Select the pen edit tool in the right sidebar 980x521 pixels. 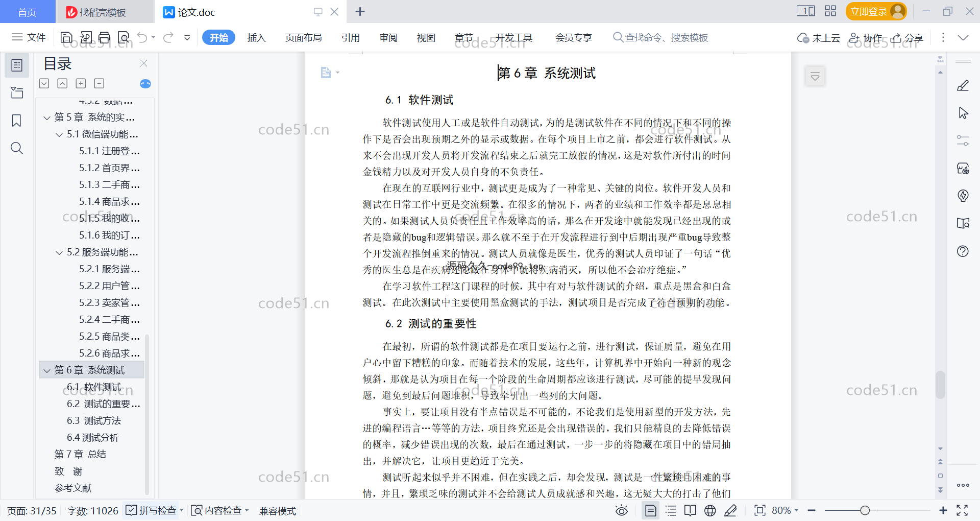click(963, 86)
